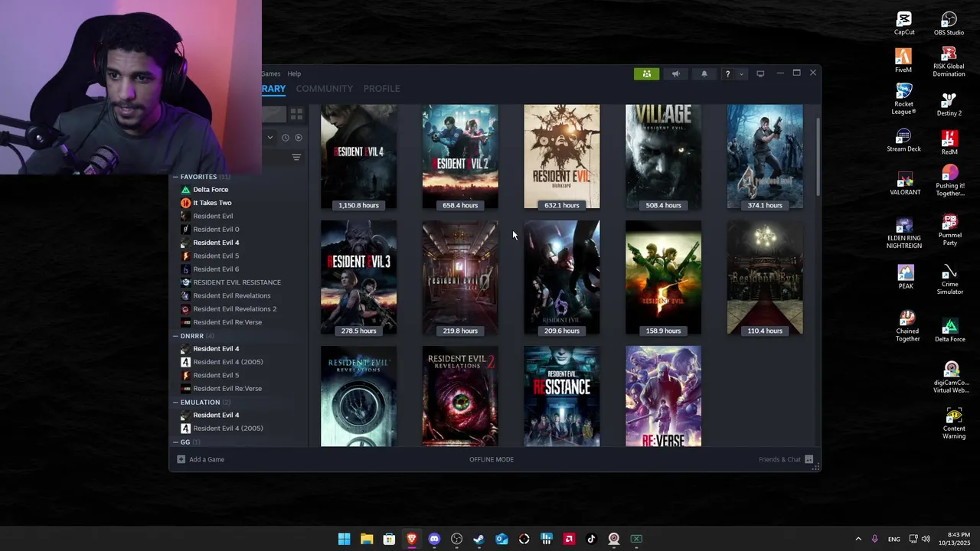Open Rocket League desktop shortcut
This screenshot has width=980, height=551.
[903, 99]
